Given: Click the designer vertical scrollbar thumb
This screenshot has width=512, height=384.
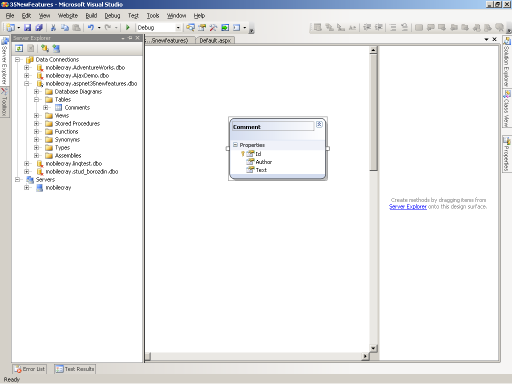Looking at the screenshot, I should pyautogui.click(x=373, y=113).
